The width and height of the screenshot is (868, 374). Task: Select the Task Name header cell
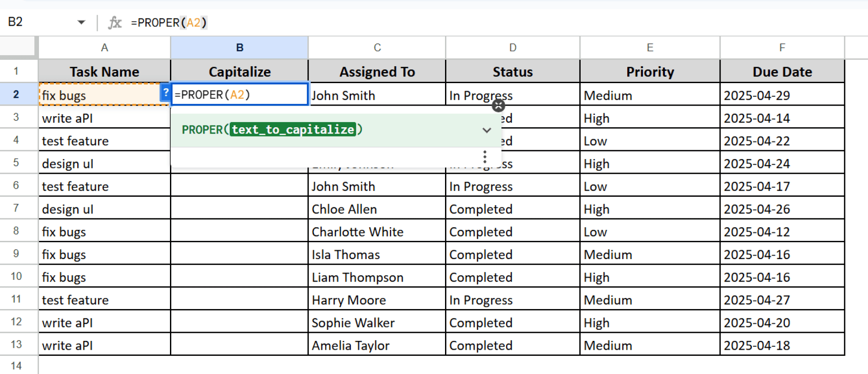point(104,72)
